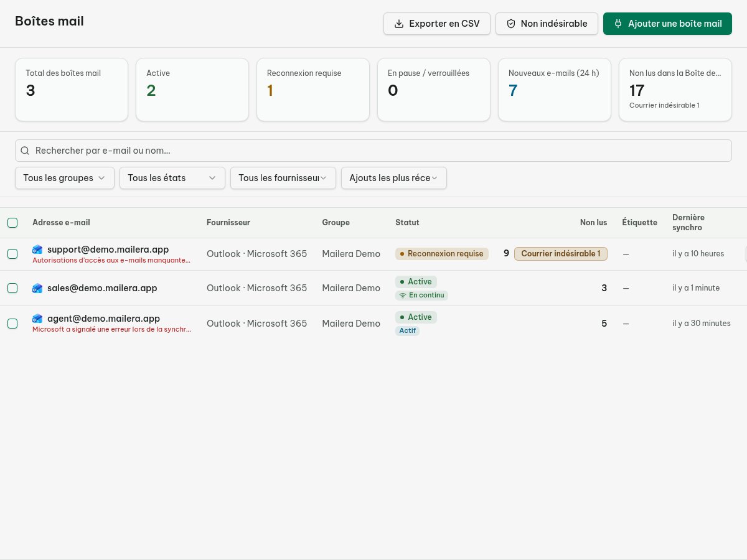
Task: Open the Tous les états dropdown
Action: [172, 178]
